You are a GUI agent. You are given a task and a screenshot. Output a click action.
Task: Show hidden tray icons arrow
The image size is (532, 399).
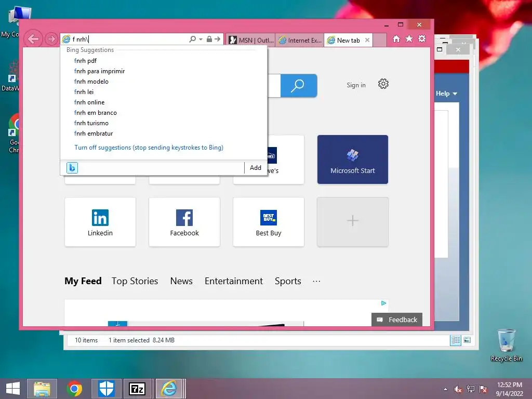(x=445, y=389)
